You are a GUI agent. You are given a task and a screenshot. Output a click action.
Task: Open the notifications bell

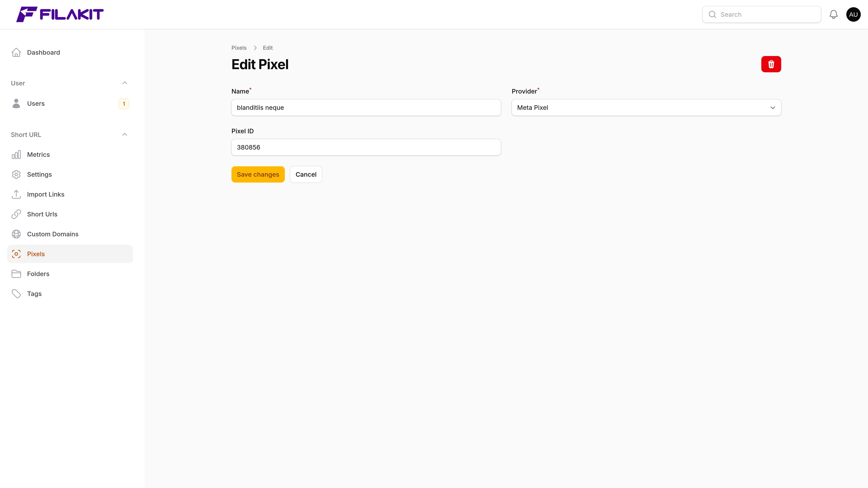tap(833, 14)
